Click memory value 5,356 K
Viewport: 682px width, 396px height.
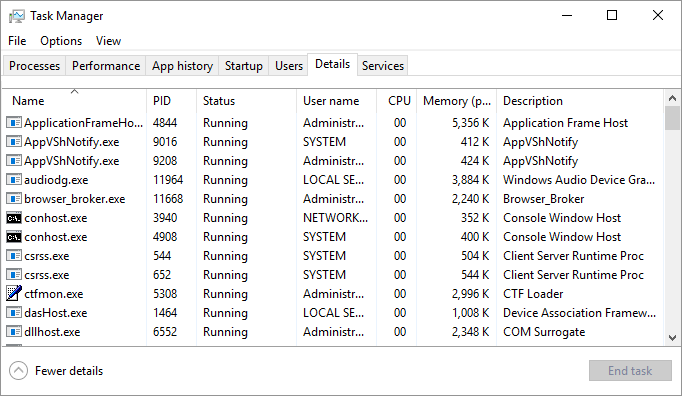coord(471,123)
